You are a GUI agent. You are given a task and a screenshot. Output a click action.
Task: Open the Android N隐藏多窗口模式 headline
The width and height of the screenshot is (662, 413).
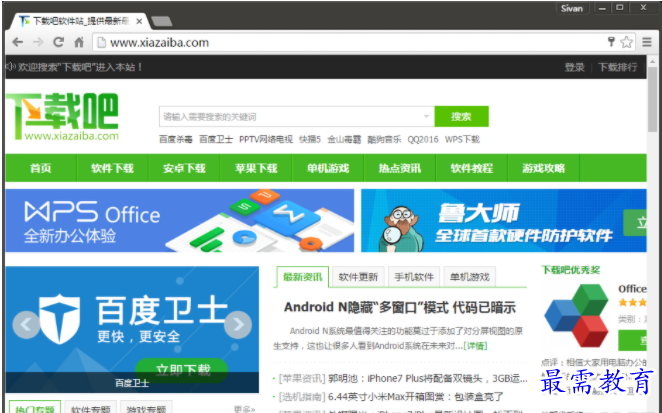coord(400,307)
